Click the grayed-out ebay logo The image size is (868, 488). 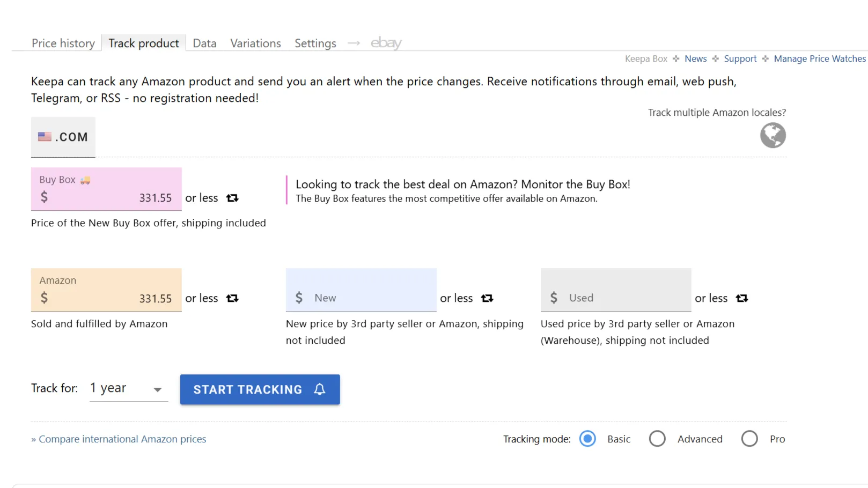point(386,43)
